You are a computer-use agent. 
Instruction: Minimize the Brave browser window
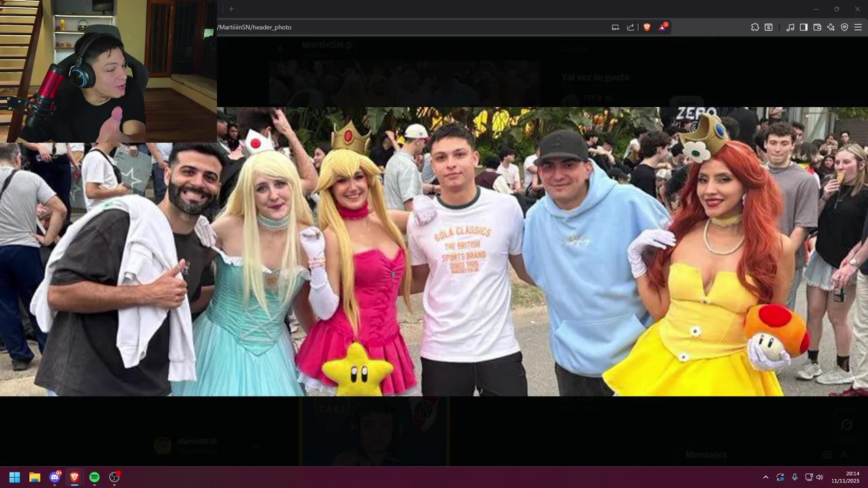tap(816, 9)
